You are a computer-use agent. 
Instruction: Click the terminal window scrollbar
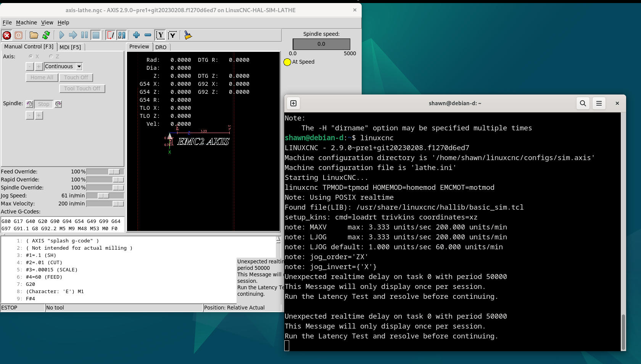[623, 332]
